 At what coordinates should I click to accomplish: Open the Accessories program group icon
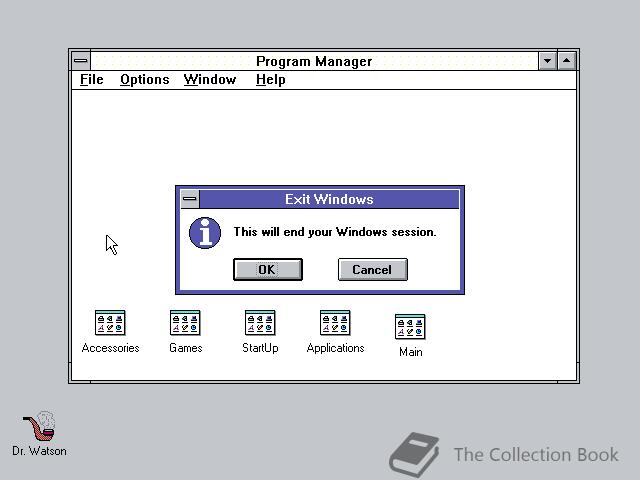[x=110, y=322]
